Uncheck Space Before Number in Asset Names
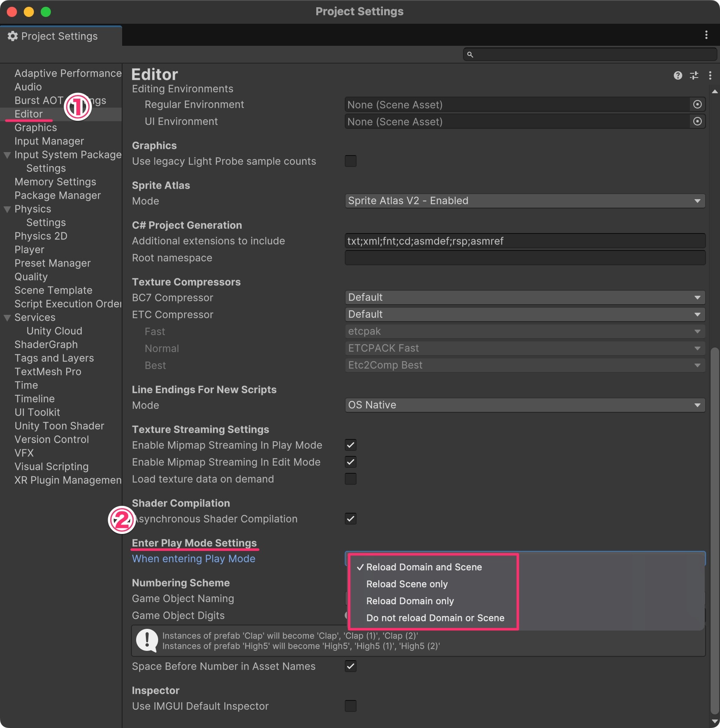Image resolution: width=720 pixels, height=728 pixels. point(351,666)
